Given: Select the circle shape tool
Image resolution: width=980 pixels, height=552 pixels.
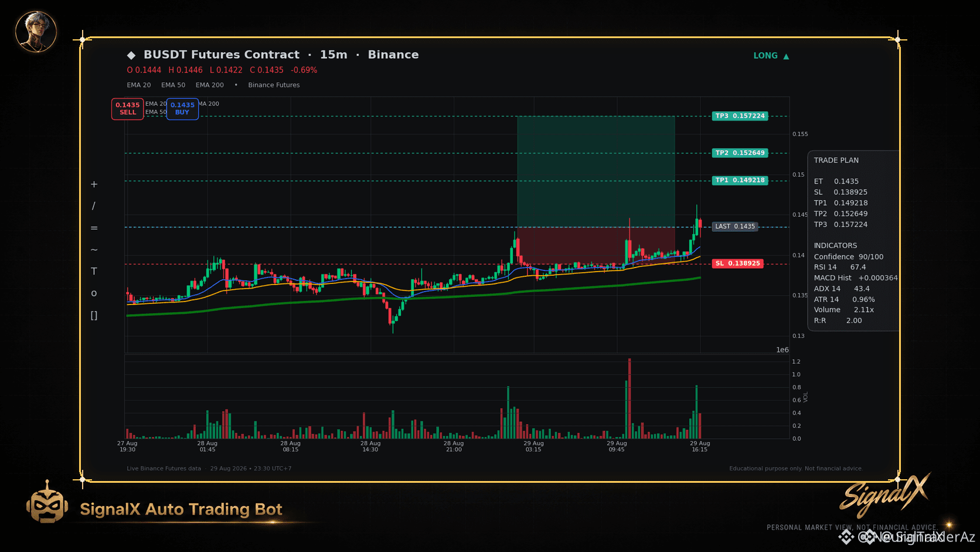Looking at the screenshot, I should (x=94, y=293).
